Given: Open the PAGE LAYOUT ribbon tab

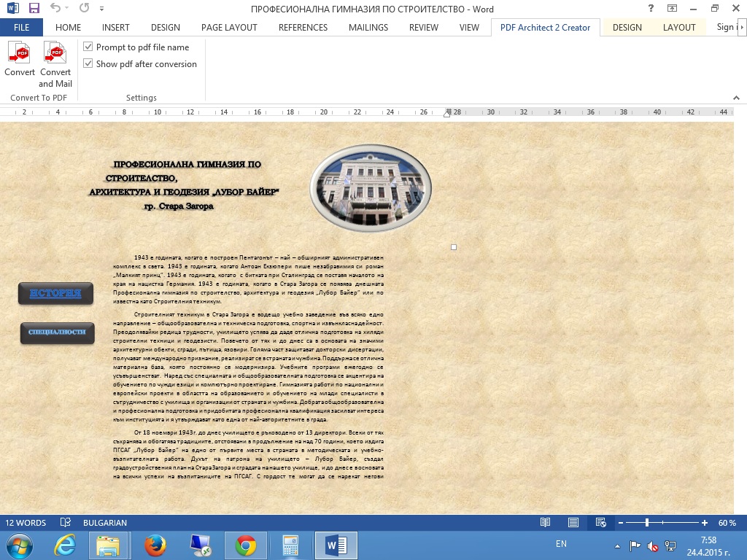Looking at the screenshot, I should point(229,28).
